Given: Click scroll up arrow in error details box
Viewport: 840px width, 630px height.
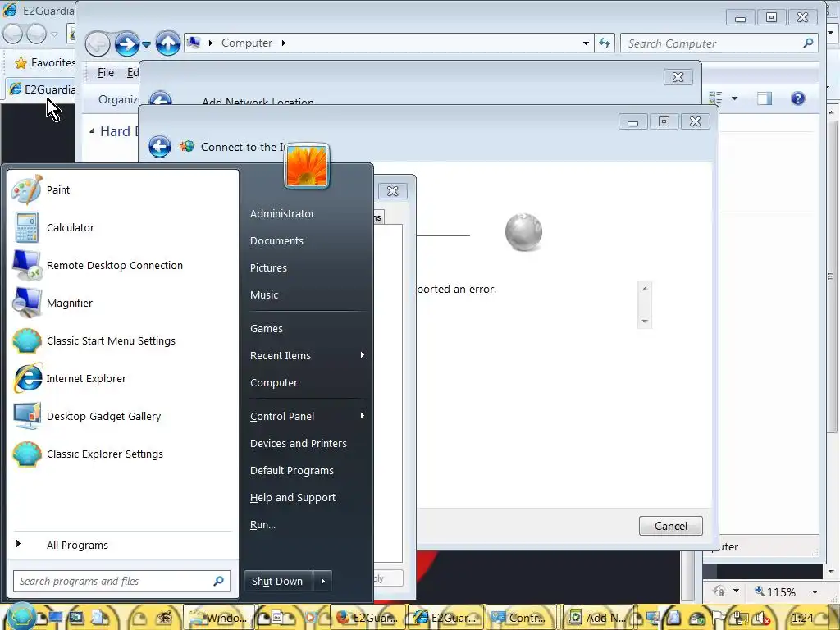Looking at the screenshot, I should click(x=645, y=288).
